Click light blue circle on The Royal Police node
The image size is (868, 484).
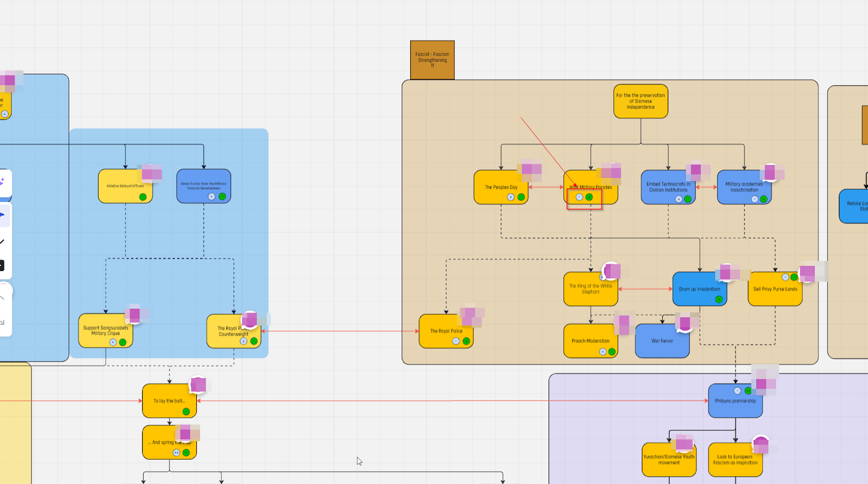point(456,341)
